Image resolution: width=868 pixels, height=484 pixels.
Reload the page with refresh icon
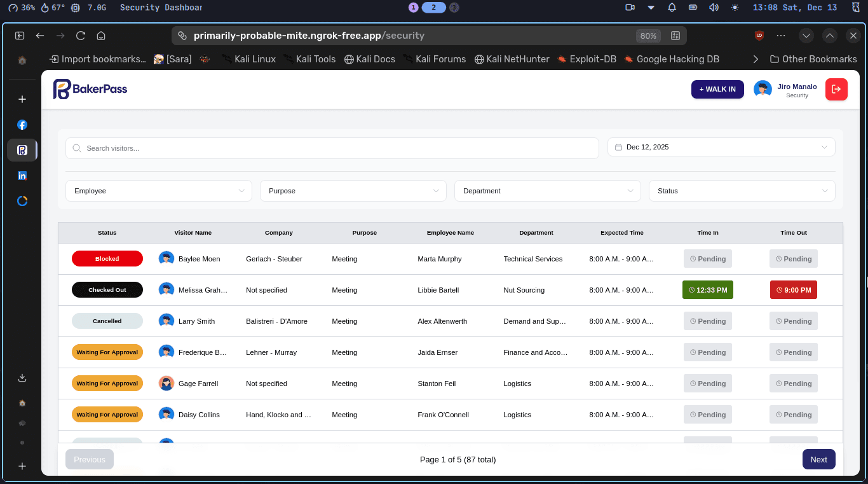click(81, 36)
